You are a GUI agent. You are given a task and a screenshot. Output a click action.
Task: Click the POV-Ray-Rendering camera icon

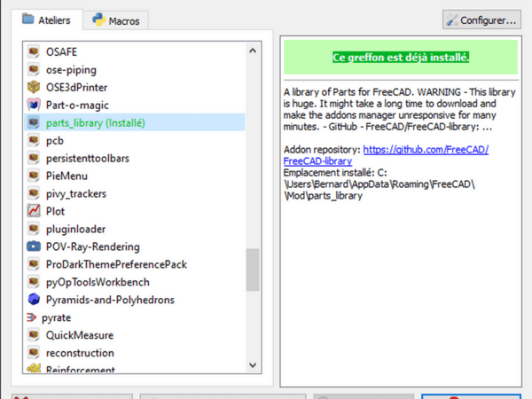click(x=34, y=246)
